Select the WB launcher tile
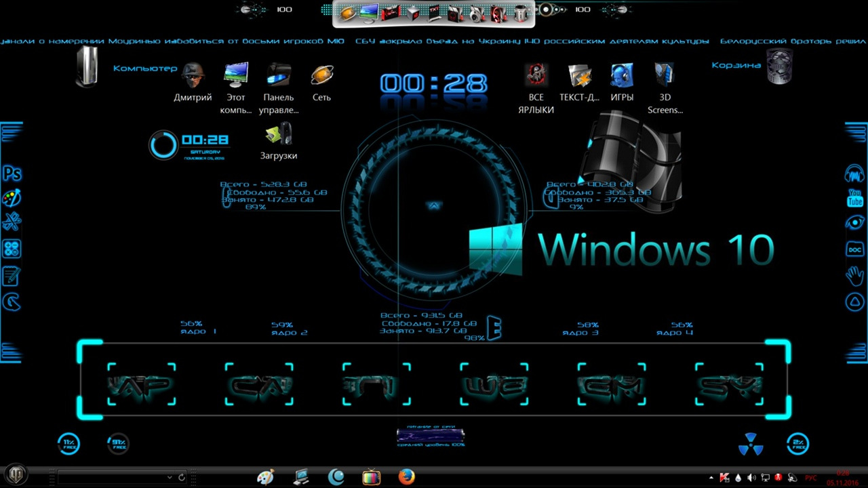 [x=494, y=384]
